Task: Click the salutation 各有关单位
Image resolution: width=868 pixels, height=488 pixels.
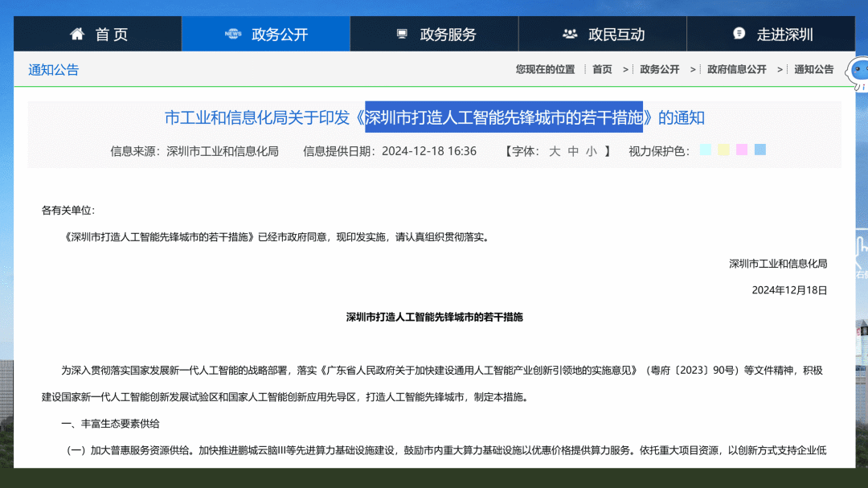Action: pyautogui.click(x=68, y=211)
